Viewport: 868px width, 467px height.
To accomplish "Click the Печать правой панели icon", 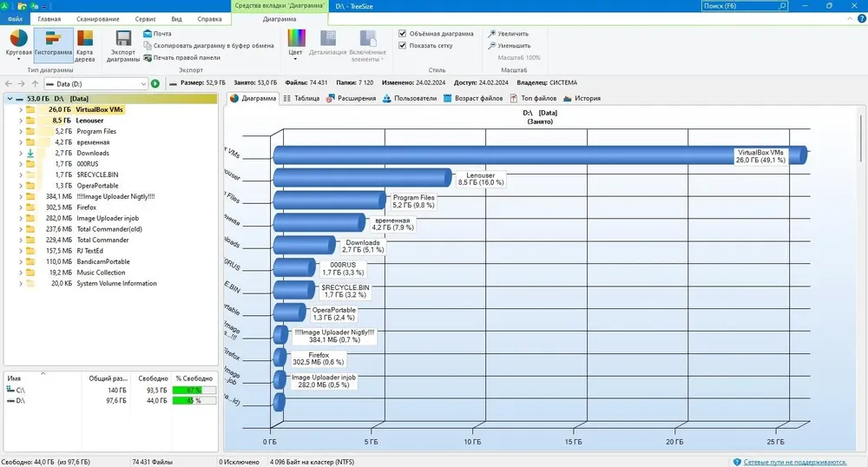I will click(148, 57).
